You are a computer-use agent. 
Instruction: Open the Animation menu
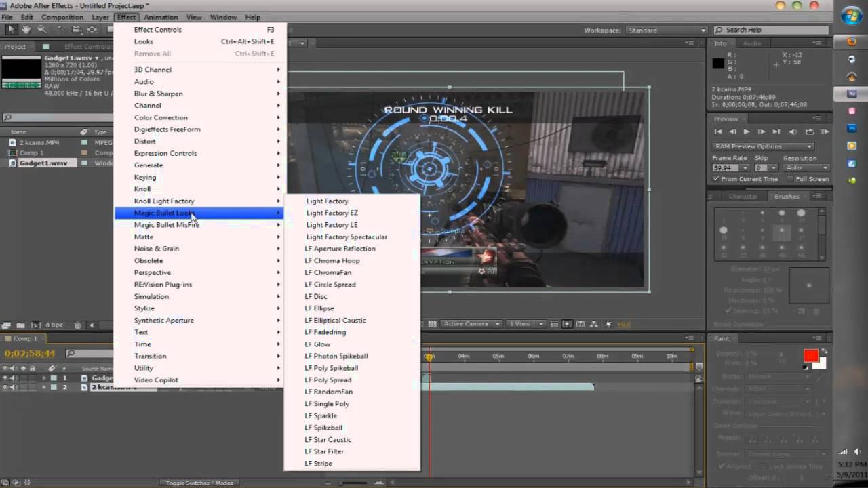pyautogui.click(x=161, y=17)
